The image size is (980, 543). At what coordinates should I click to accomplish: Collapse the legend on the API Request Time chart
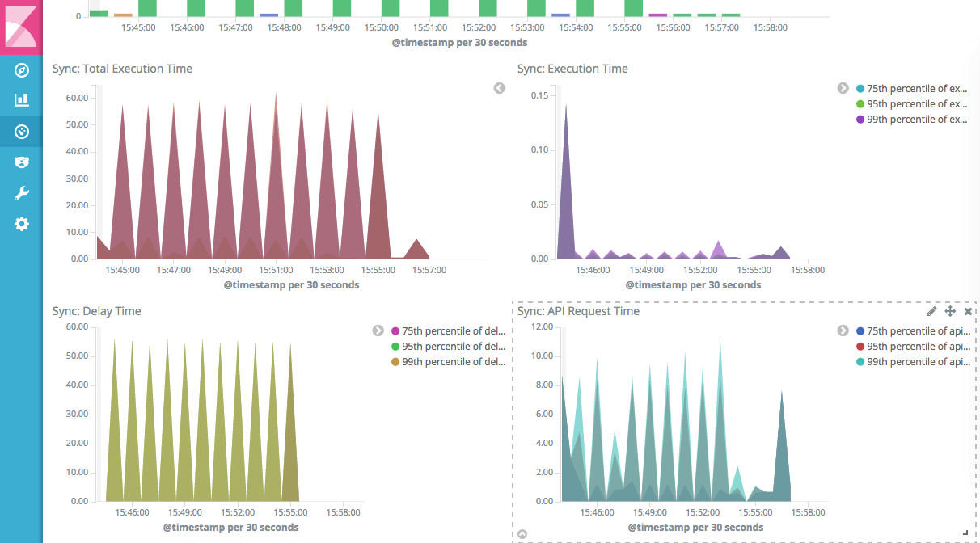pyautogui.click(x=843, y=330)
